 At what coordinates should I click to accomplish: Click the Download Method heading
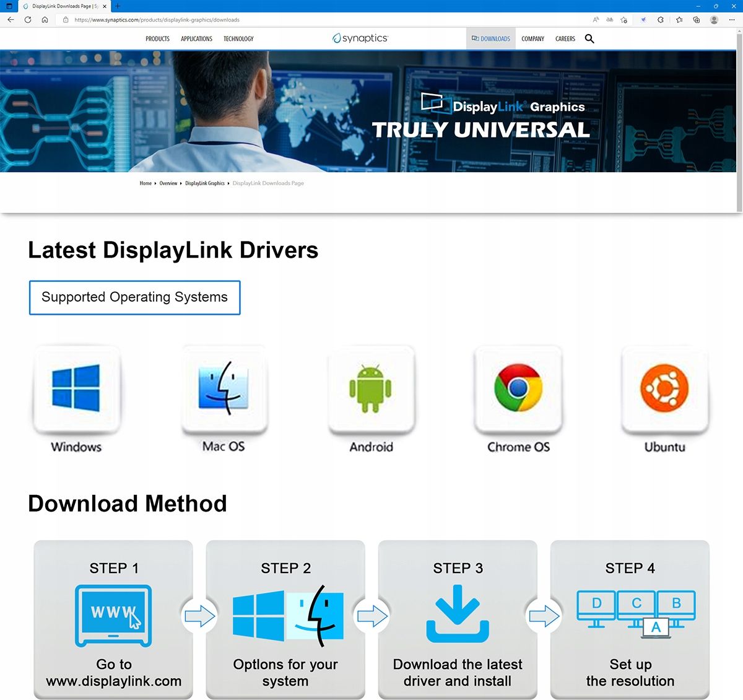[128, 504]
